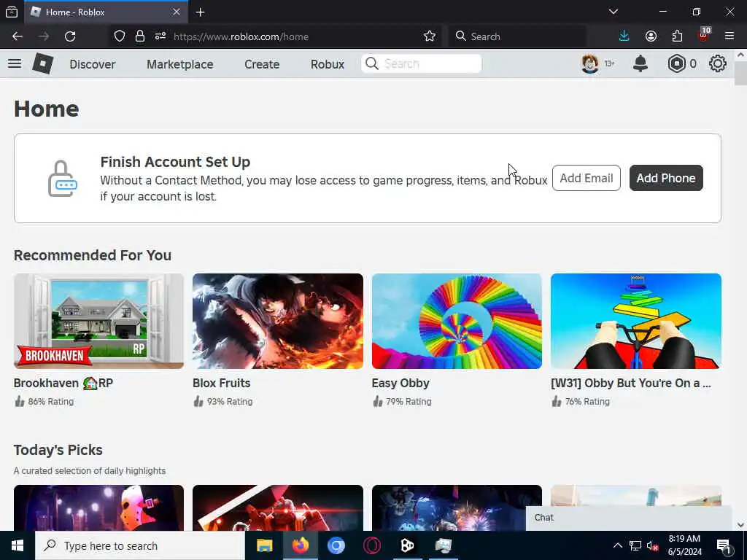The width and height of the screenshot is (747, 560).
Task: Show hidden system tray icons
Action: tap(617, 545)
